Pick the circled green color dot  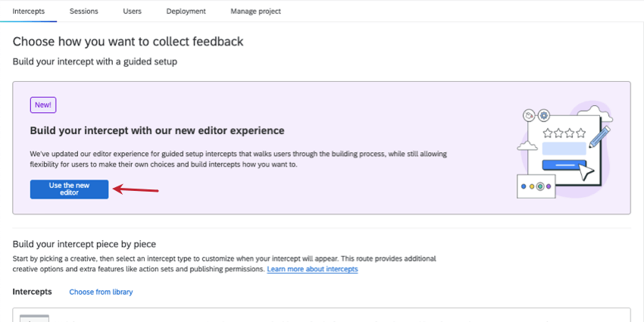pyautogui.click(x=540, y=186)
